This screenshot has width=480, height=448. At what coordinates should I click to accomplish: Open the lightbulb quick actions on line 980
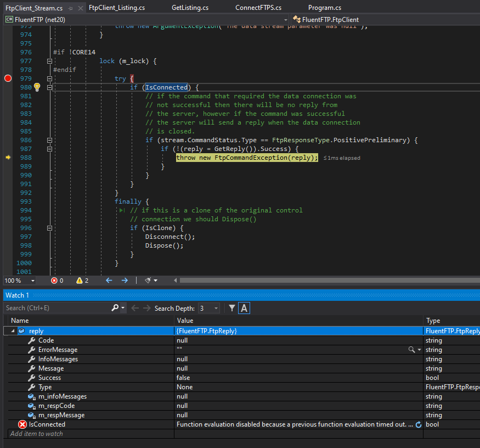pos(36,87)
